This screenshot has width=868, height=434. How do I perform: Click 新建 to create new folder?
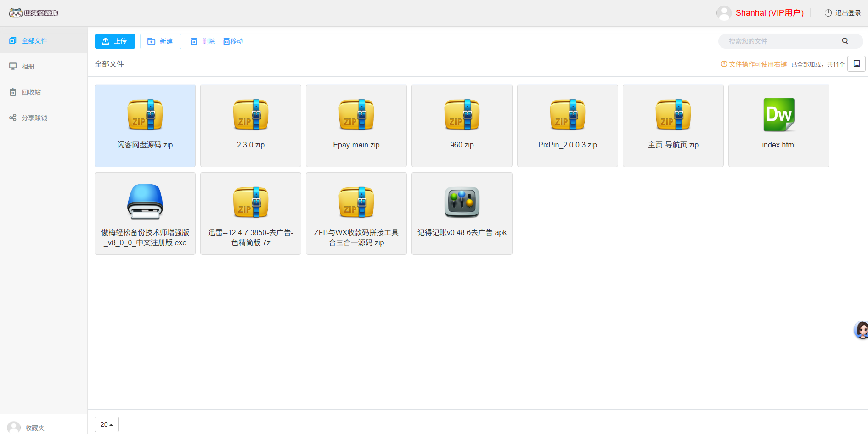(x=160, y=41)
